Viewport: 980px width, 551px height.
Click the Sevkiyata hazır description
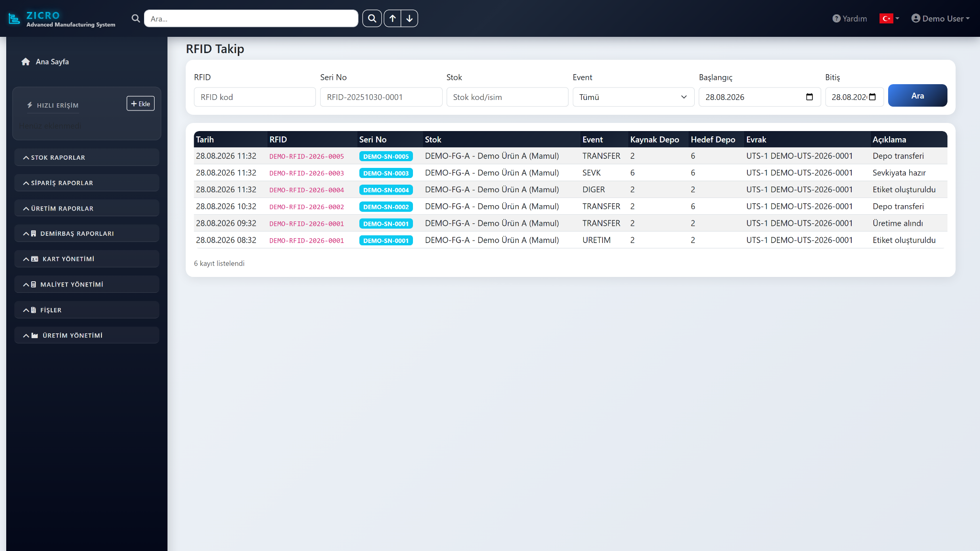899,173
